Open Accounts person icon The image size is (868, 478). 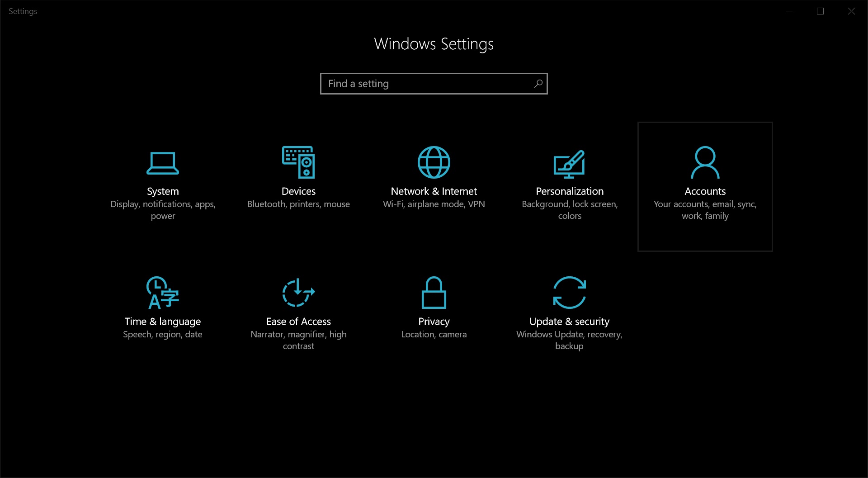click(705, 162)
